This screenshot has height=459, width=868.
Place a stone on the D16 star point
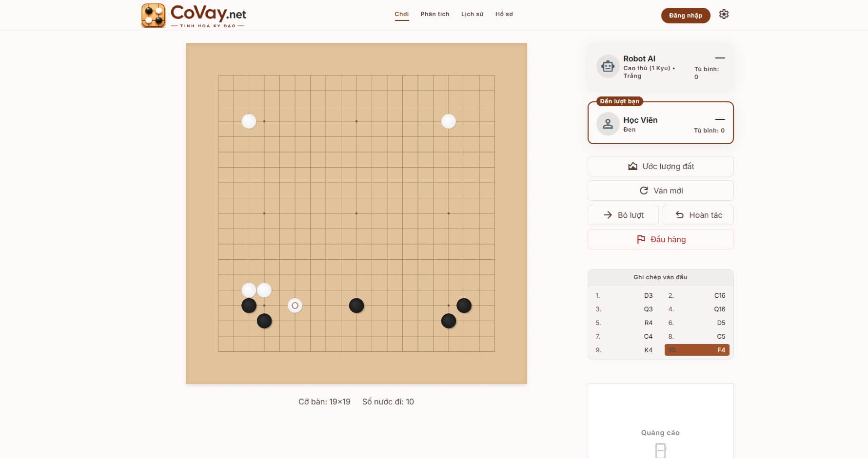(x=264, y=121)
